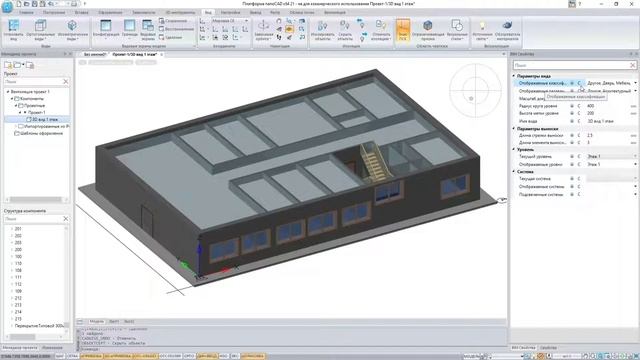Click the highlighted orange navigation icon
640x360 pixels.
(x=289, y=29)
